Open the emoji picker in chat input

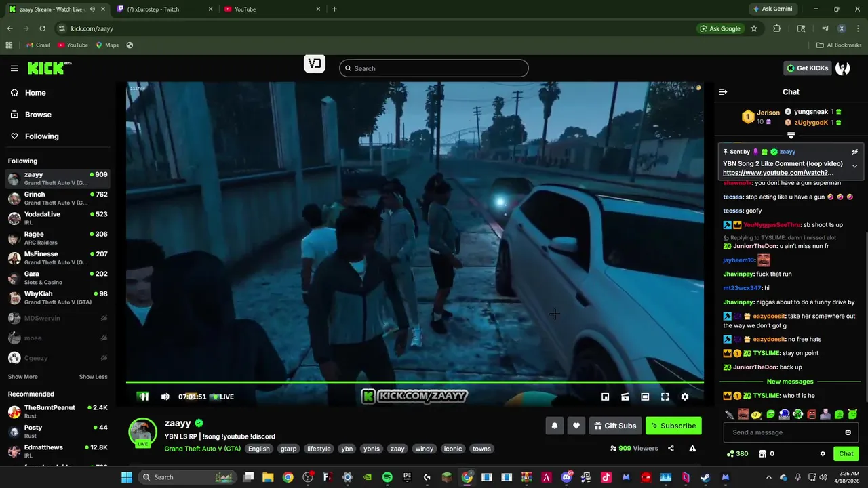click(x=848, y=432)
